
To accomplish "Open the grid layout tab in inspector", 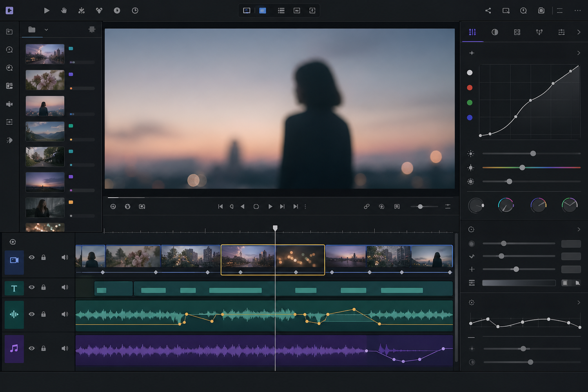I will click(517, 32).
